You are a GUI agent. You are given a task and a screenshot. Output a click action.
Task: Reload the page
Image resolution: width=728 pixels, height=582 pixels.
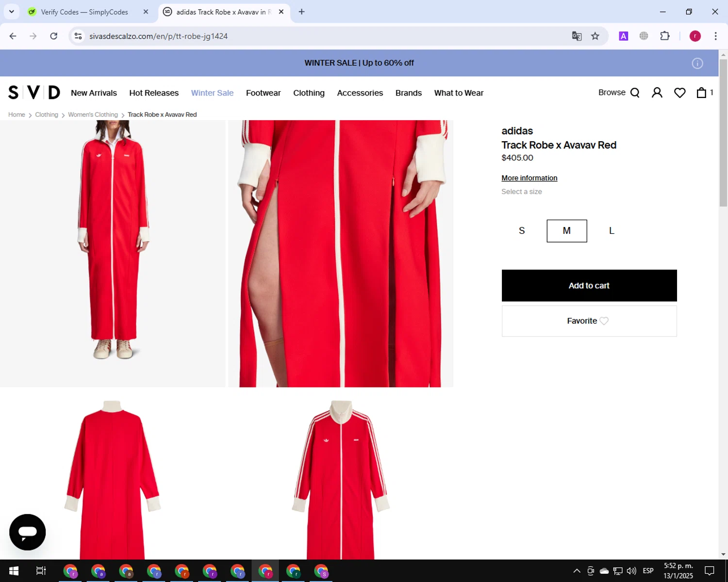[x=54, y=36]
